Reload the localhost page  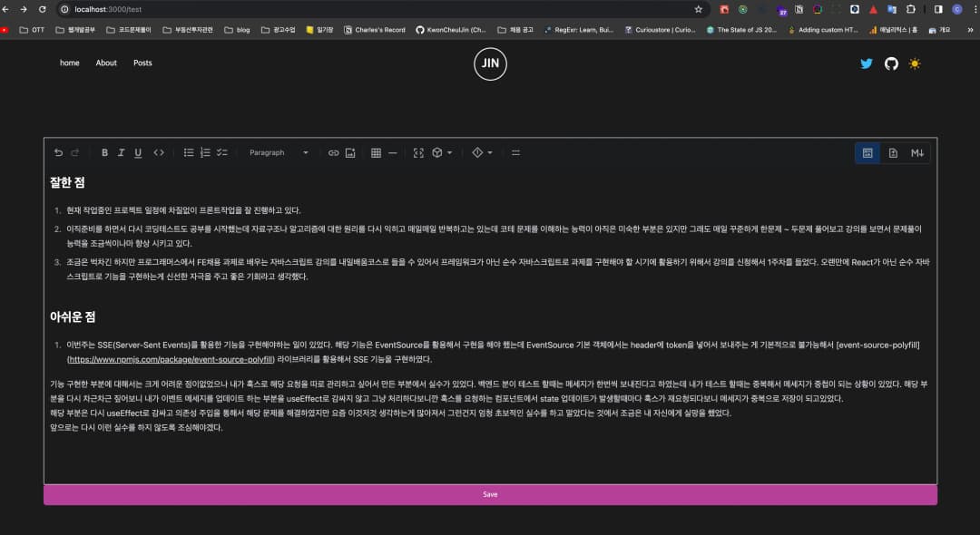point(43,9)
